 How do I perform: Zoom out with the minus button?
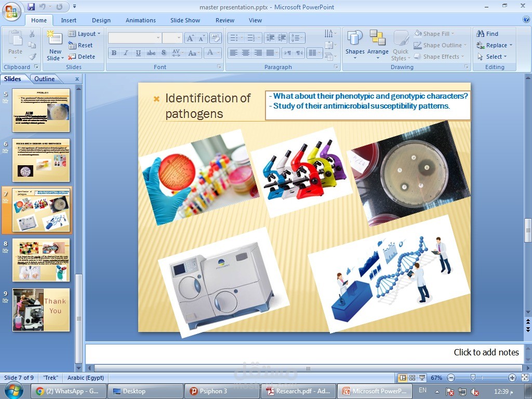[451, 378]
